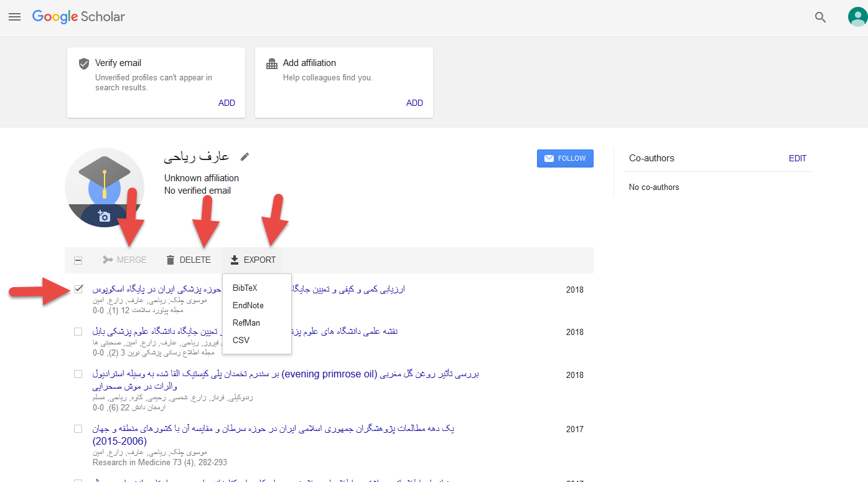Uncheck the first 2018 article checkbox
The width and height of the screenshot is (868, 482).
78,289
